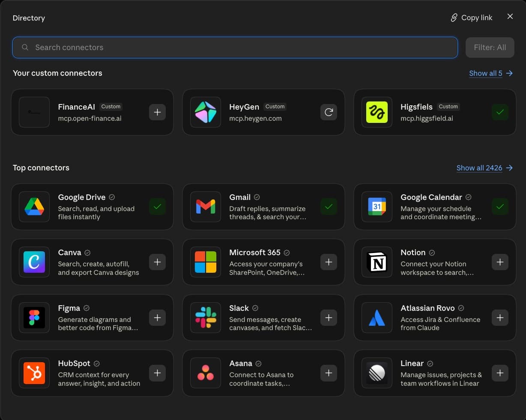Add the FinanceAI connector with plus

click(157, 112)
